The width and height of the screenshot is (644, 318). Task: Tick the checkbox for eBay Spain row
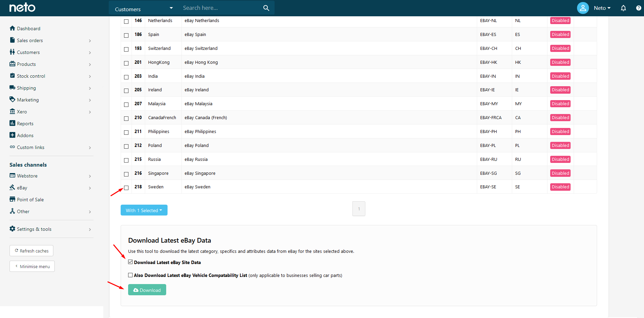126,35
